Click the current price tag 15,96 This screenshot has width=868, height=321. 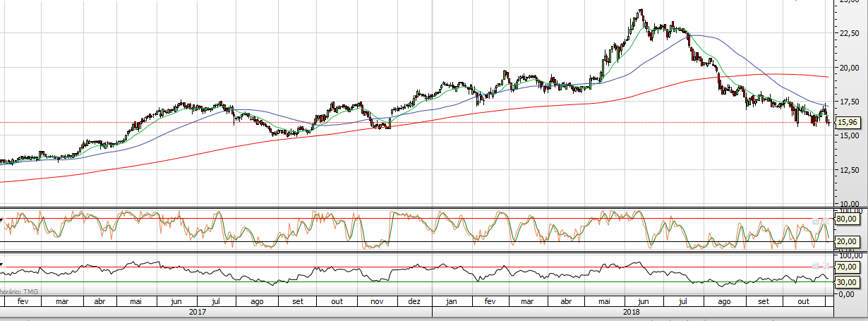pyautogui.click(x=846, y=122)
